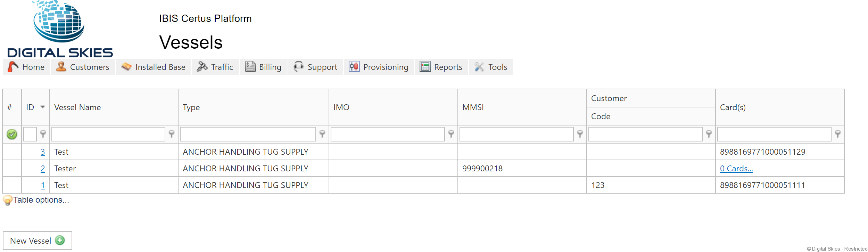The height and width of the screenshot is (252, 868).
Task: Click the pin icon beside Card(s) filter
Action: 838,134
